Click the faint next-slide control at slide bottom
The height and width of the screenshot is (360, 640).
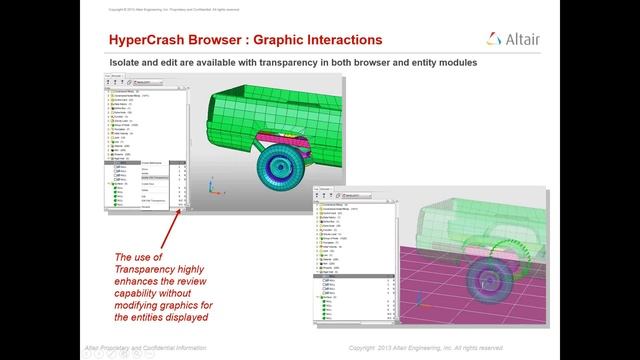point(99,354)
